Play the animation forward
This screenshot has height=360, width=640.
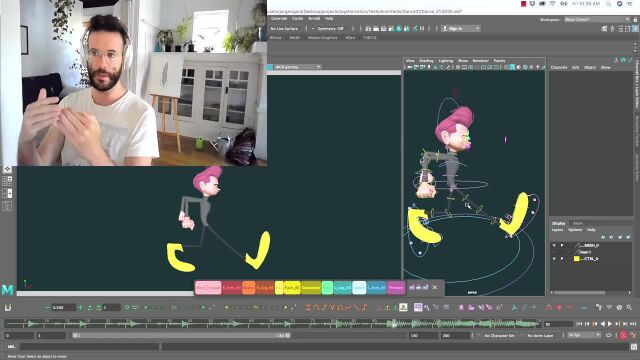610,324
